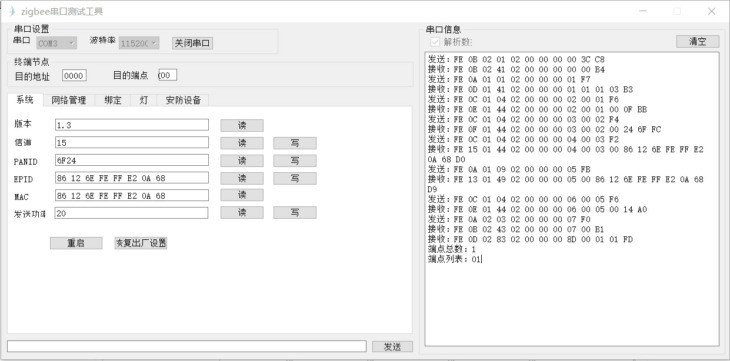730x361 pixels.
Task: Click 读 button for MAC
Action: 242,195
